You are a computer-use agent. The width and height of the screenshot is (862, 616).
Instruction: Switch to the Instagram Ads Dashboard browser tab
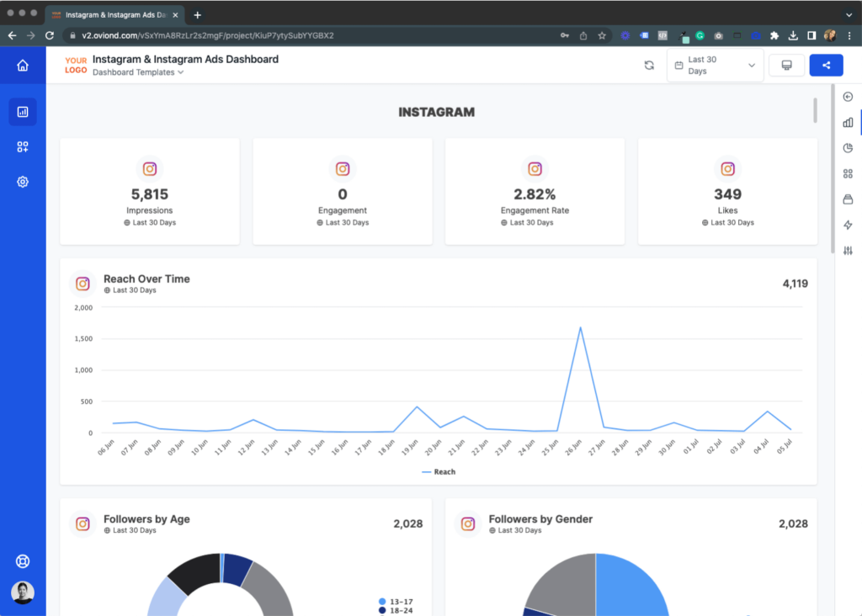tap(114, 15)
